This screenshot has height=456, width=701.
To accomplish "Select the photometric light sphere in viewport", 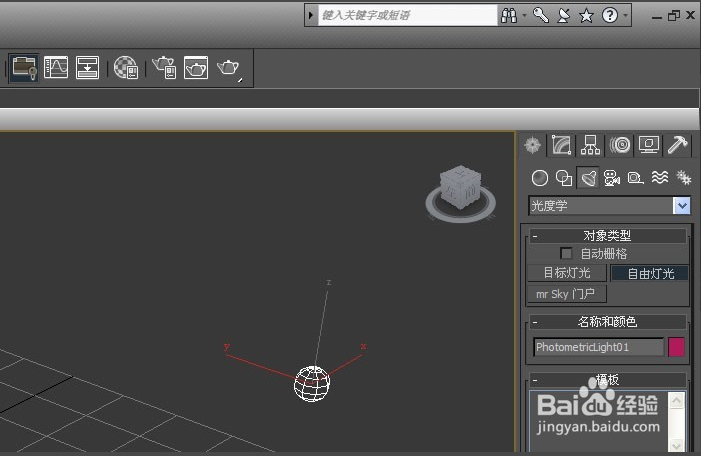I will 312,384.
